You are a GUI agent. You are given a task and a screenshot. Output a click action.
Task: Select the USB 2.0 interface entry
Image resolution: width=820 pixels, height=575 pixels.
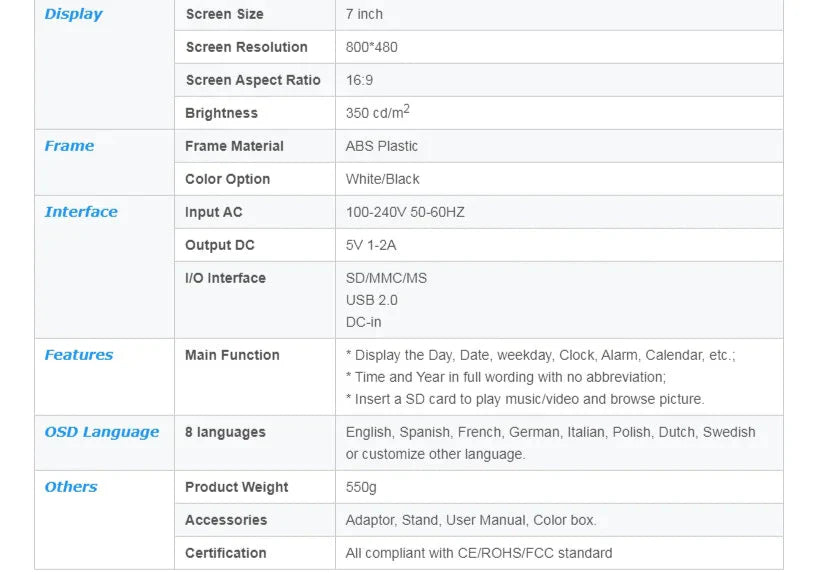point(371,300)
